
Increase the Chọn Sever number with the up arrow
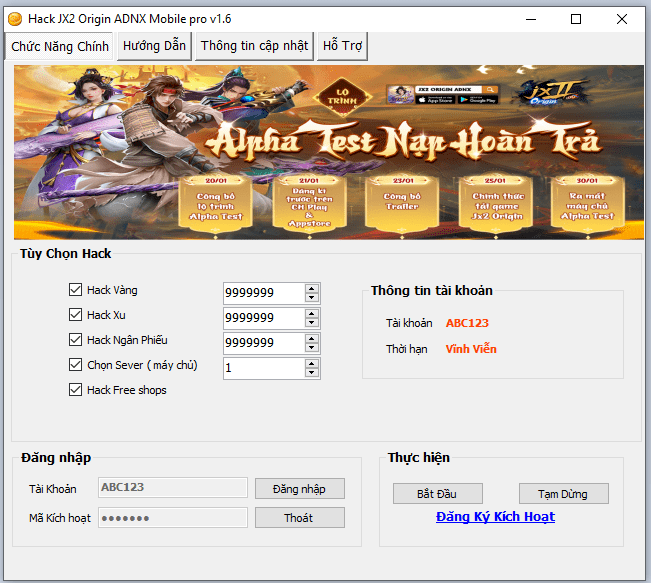[x=312, y=363]
